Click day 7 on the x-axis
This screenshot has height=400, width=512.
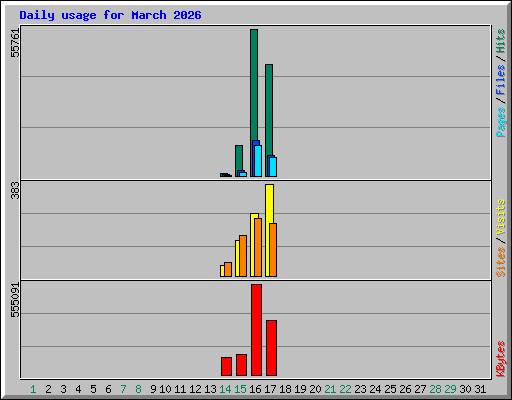coord(123,389)
